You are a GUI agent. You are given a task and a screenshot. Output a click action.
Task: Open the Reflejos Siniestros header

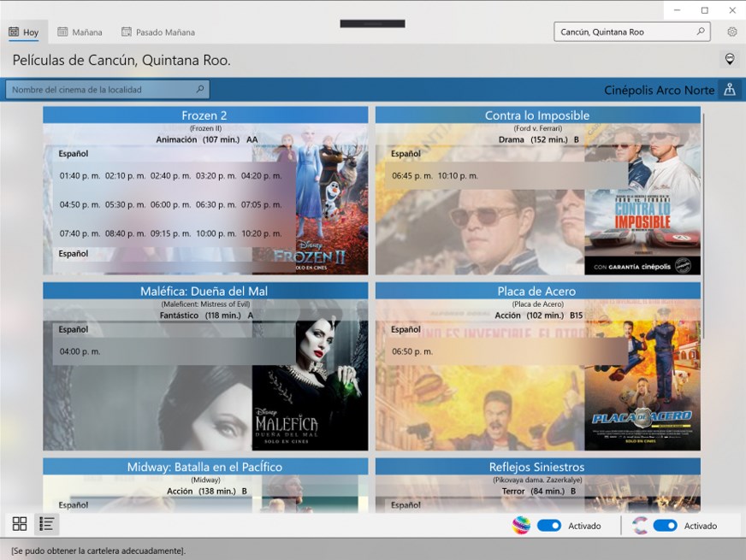[537, 467]
